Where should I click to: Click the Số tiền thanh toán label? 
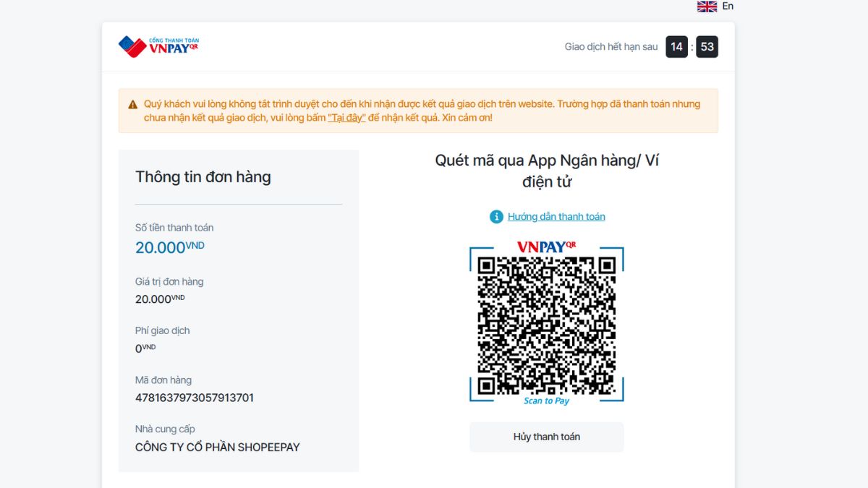(x=174, y=227)
